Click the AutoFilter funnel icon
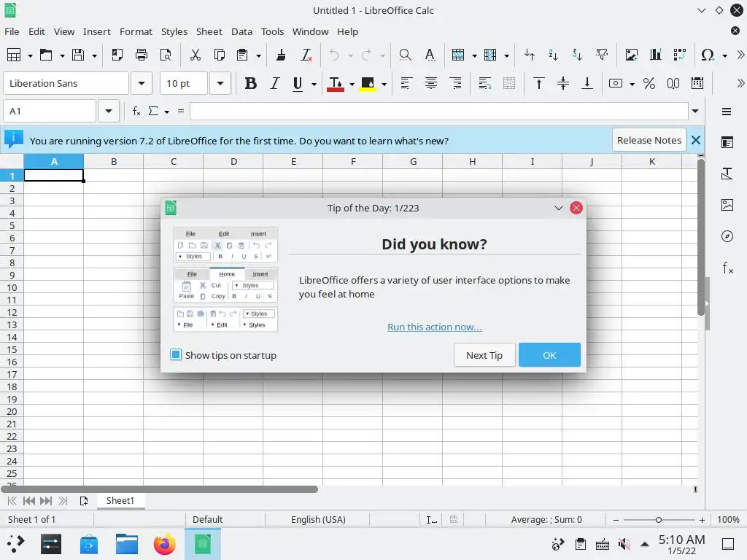The width and height of the screenshot is (747, 560). [x=602, y=55]
